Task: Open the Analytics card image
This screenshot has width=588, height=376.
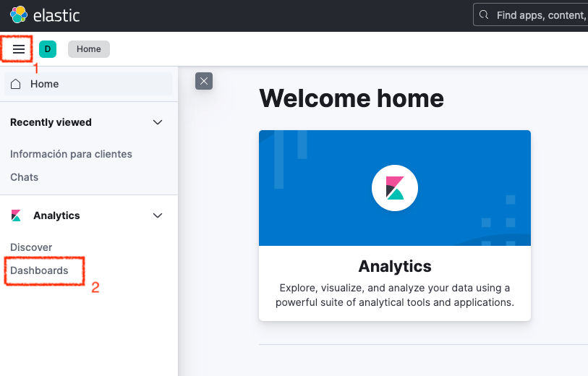Action: point(395,188)
